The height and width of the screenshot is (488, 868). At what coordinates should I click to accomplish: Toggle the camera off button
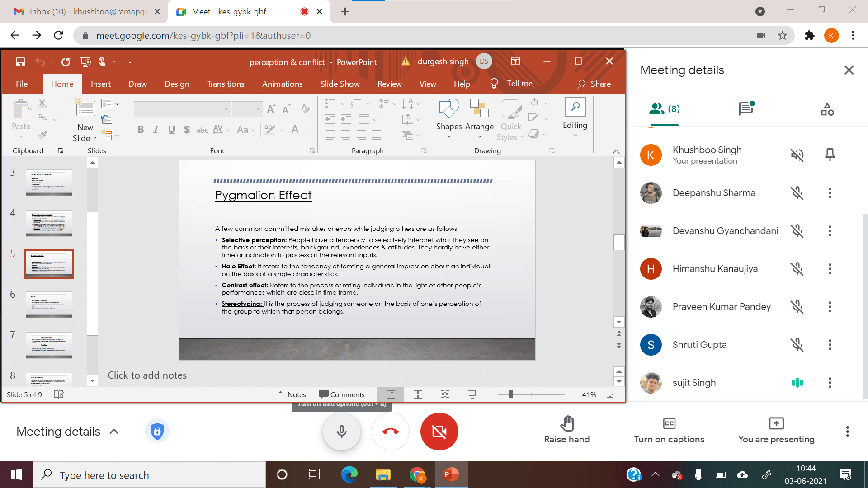[439, 432]
